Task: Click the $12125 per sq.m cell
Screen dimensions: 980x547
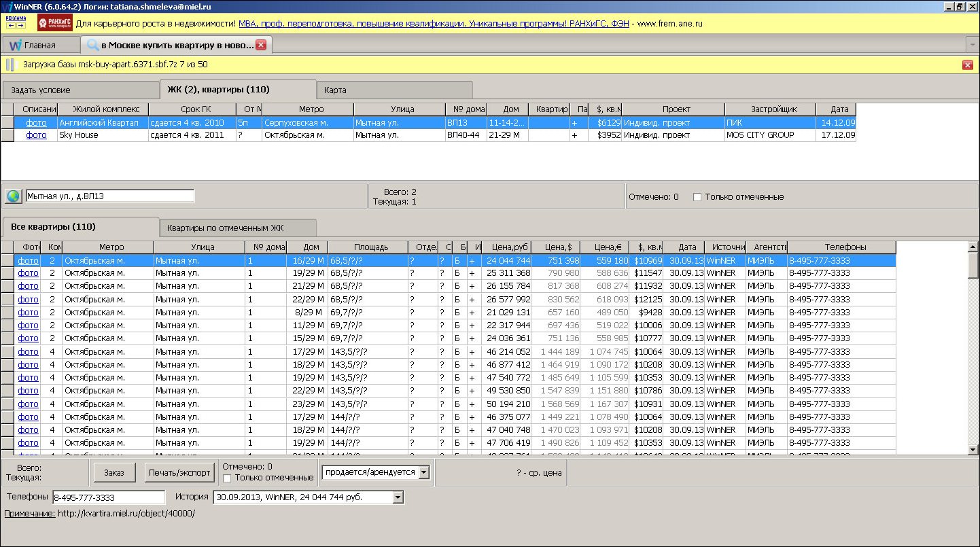Action: pyautogui.click(x=646, y=300)
